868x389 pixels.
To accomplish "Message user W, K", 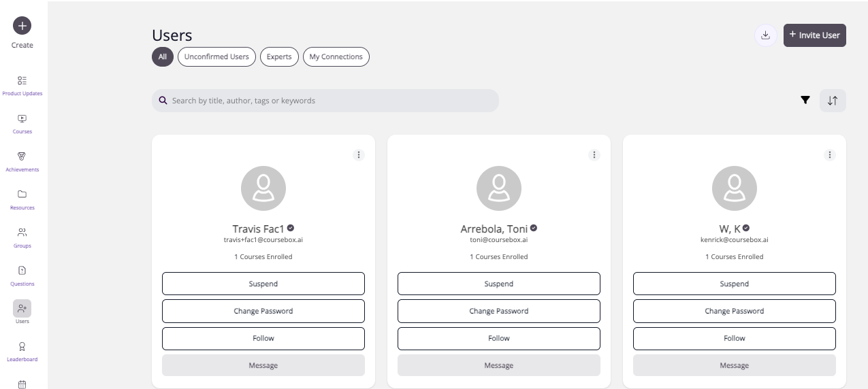I will [x=735, y=365].
